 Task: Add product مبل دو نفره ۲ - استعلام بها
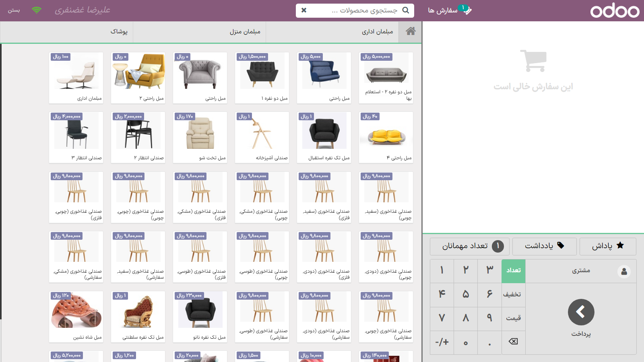click(x=386, y=78)
